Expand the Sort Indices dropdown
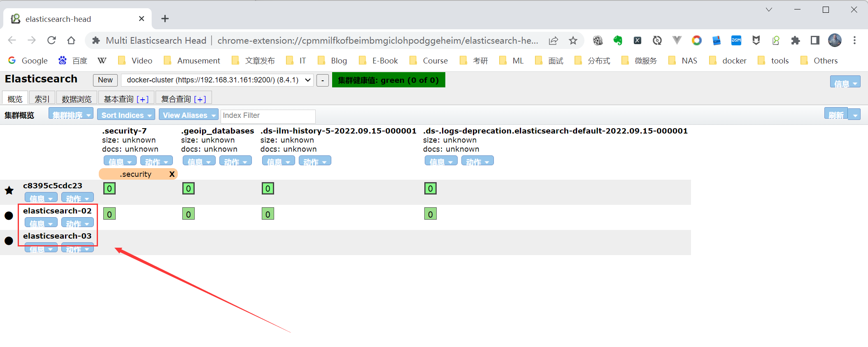 [126, 115]
